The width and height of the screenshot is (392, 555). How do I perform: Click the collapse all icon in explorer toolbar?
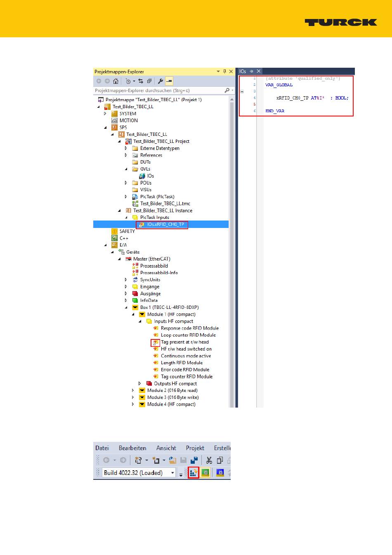pyautogui.click(x=149, y=81)
